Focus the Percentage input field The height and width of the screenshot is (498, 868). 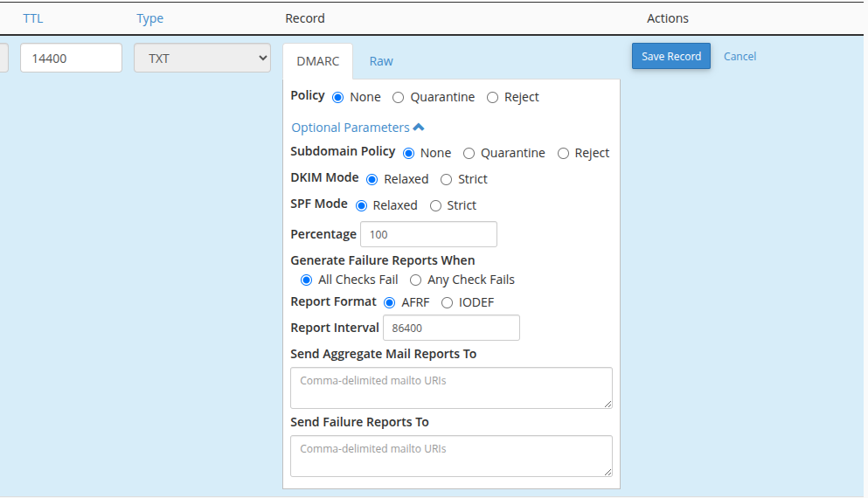[428, 234]
